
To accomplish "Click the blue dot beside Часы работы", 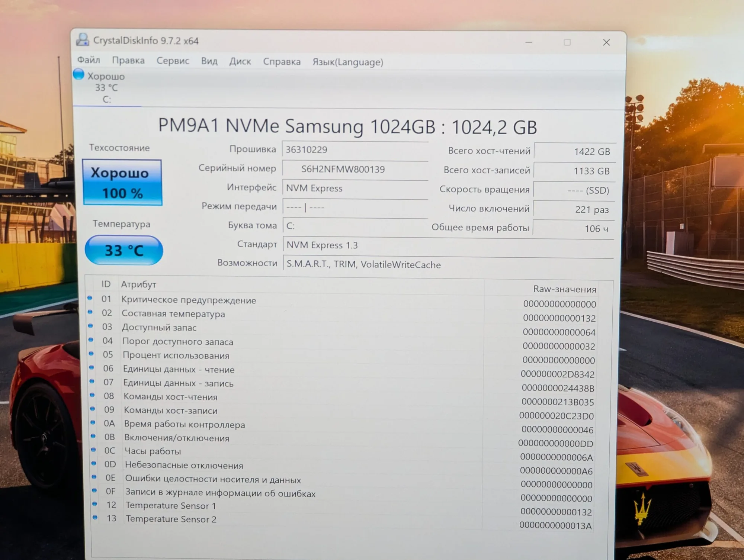I will pyautogui.click(x=93, y=450).
